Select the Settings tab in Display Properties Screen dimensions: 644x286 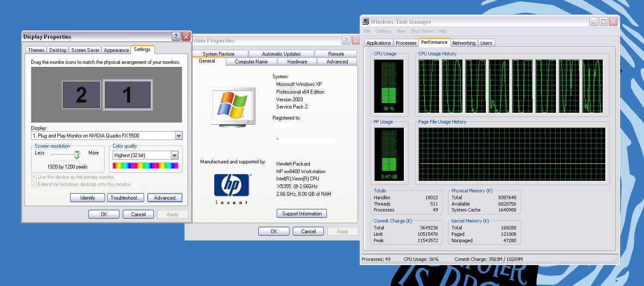coord(142,49)
